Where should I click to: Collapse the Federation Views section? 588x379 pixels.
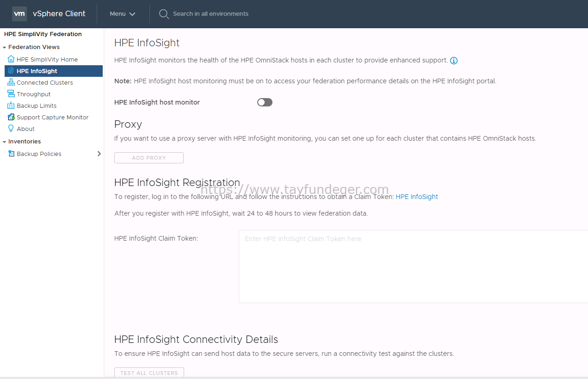tap(4, 47)
